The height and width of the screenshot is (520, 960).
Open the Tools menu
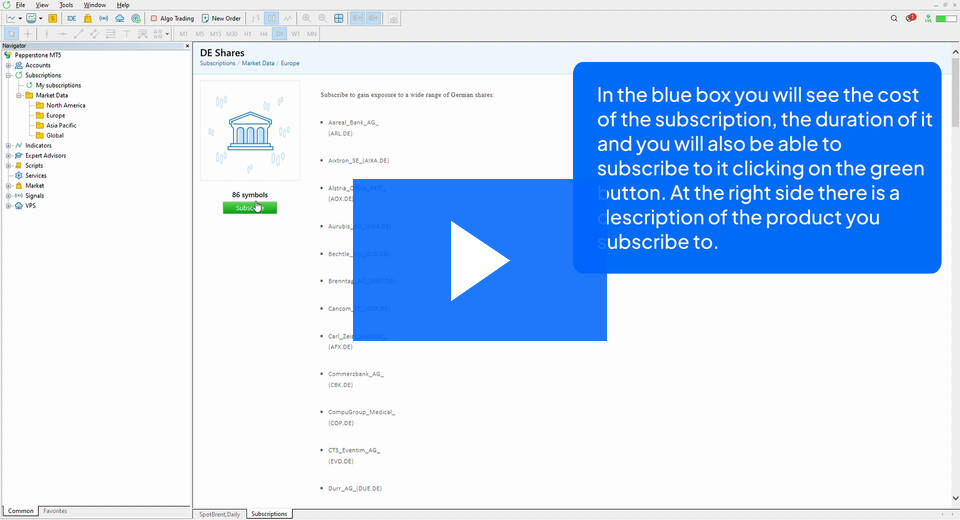point(66,5)
